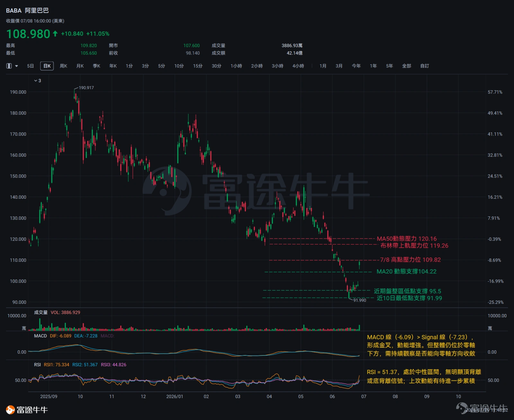Viewport: 514px width, 420px height.
Task: Switch to the 10分 interval
Action: click(179, 66)
